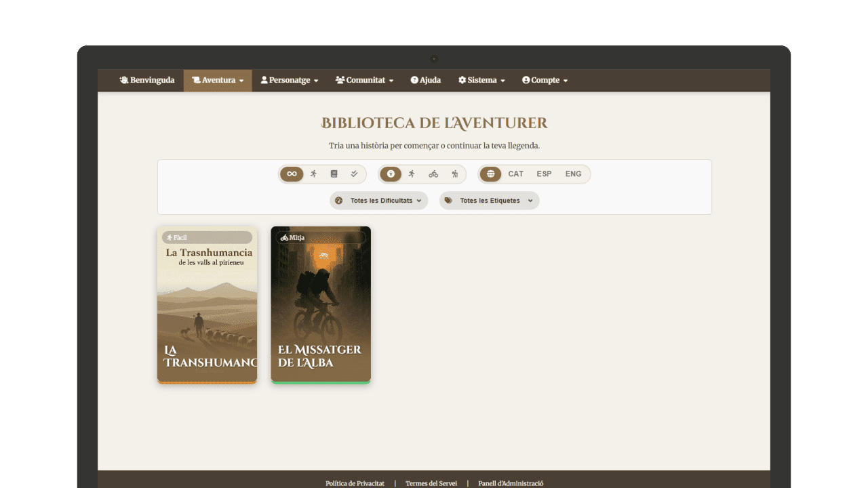Switch language filter to CAT
This screenshot has width=868, height=488.
516,174
